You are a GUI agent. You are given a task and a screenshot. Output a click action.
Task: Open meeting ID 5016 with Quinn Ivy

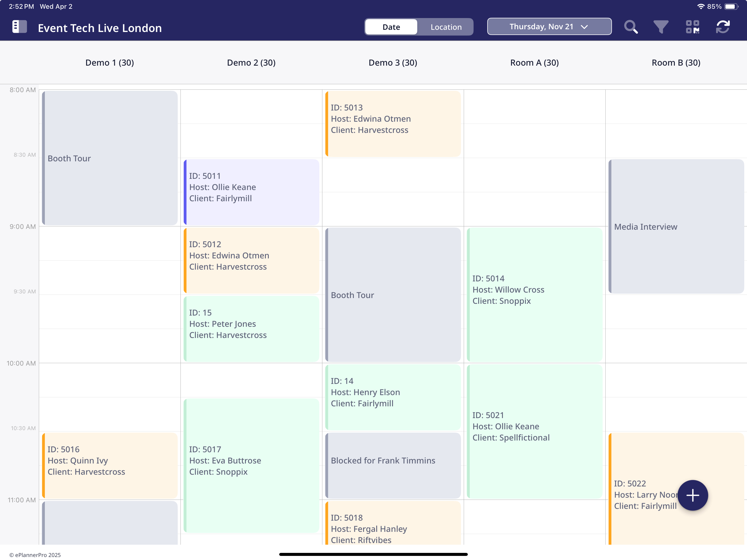click(110, 465)
